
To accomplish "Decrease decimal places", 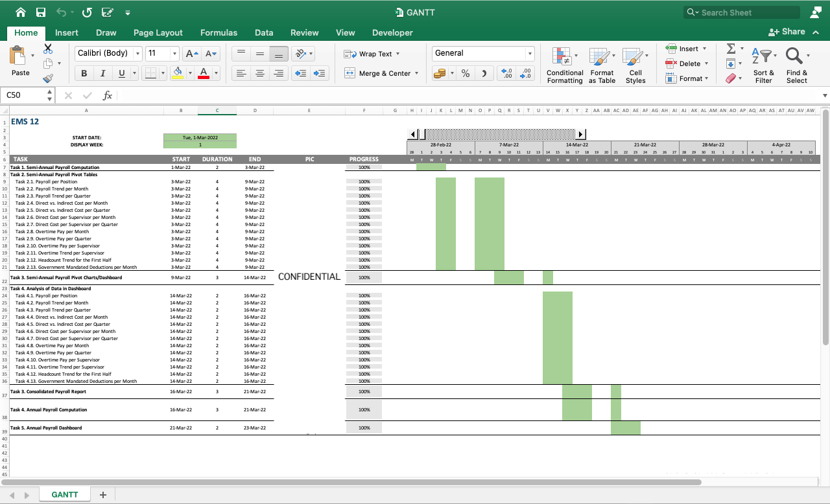I will tap(526, 74).
